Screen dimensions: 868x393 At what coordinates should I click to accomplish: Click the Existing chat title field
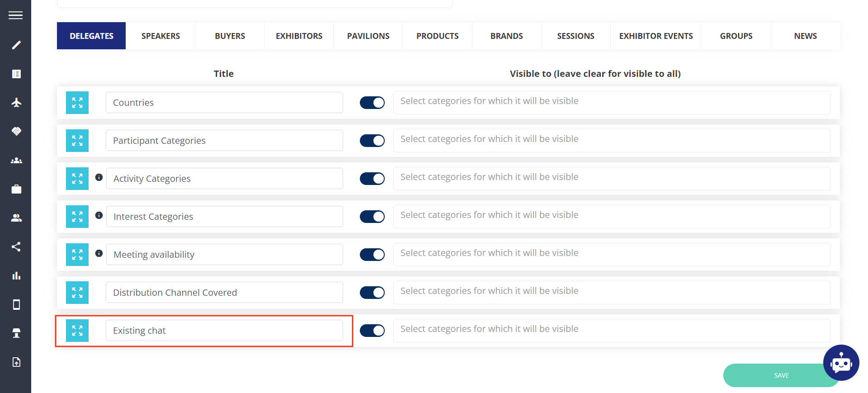click(224, 331)
